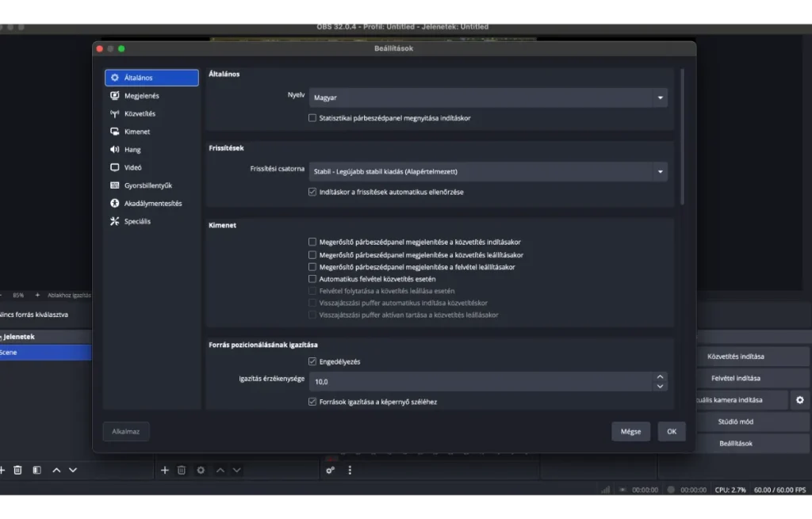This screenshot has height=519, width=812.
Task: Move source down in sources toolbar
Action: pos(236,471)
